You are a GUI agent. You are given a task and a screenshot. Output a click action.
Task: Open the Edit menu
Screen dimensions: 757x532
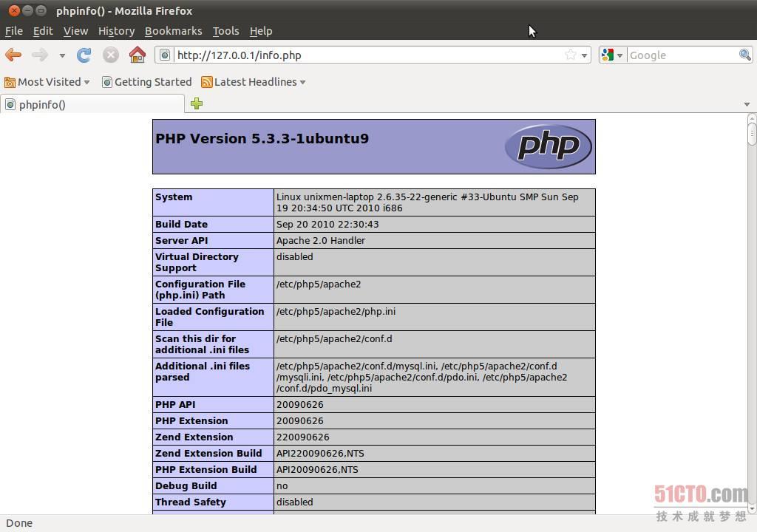43,31
